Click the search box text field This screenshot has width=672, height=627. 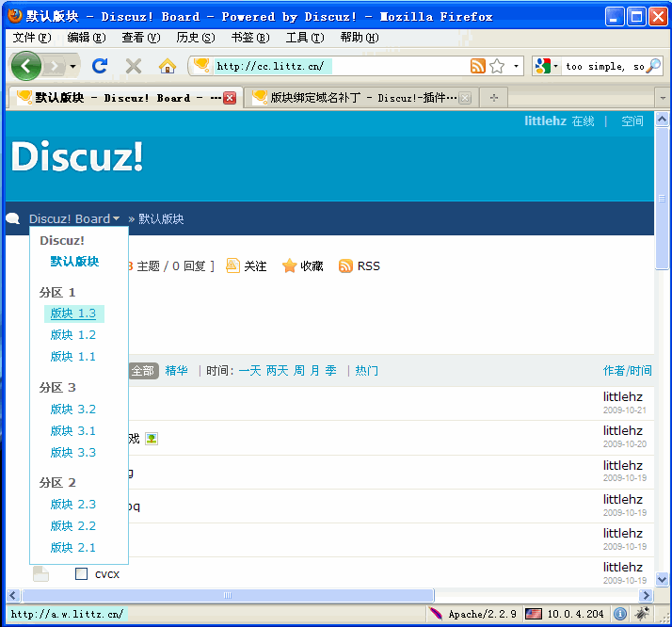(603, 67)
